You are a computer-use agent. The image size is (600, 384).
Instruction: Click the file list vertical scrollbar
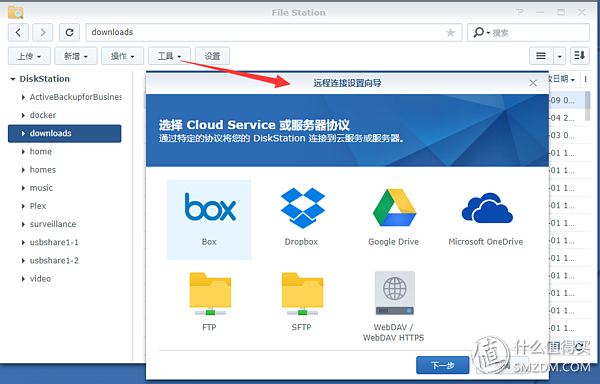click(587, 106)
